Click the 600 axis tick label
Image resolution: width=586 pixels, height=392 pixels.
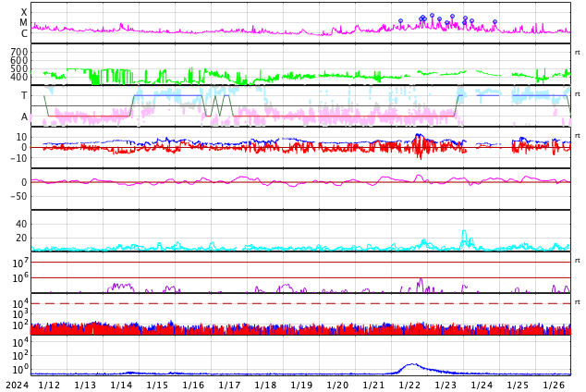click(19, 60)
